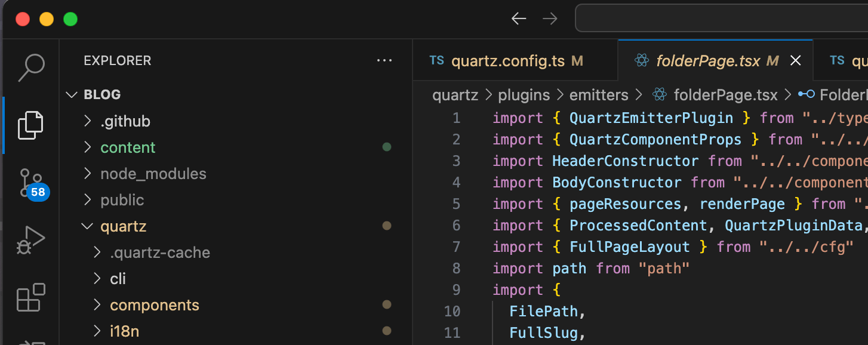Expand the components folder

[x=154, y=306]
